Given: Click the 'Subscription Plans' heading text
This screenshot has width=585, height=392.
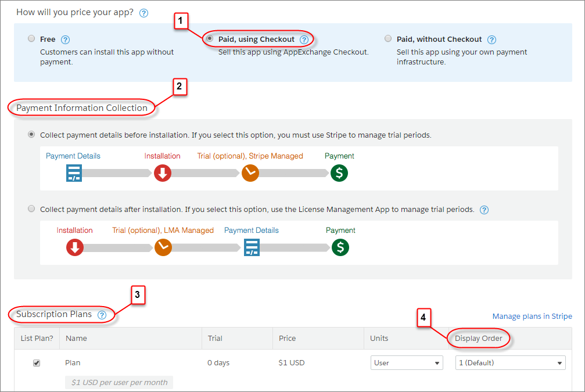Looking at the screenshot, I should [x=54, y=314].
